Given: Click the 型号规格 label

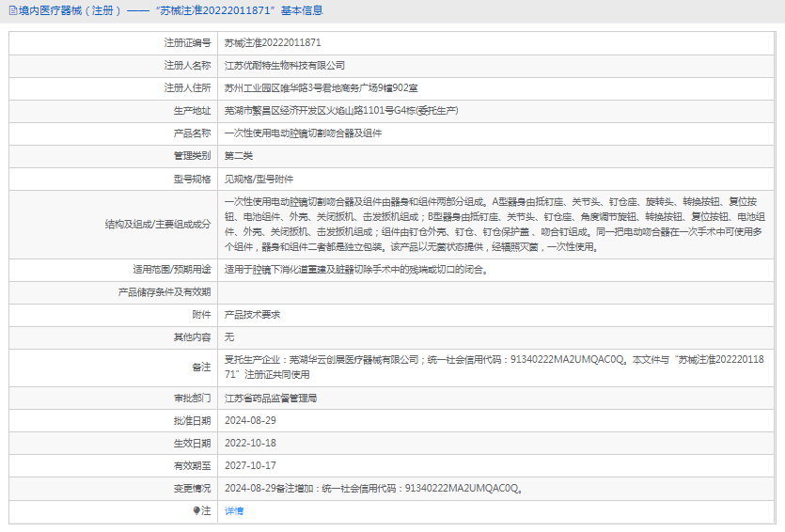Looking at the screenshot, I should (192, 180).
